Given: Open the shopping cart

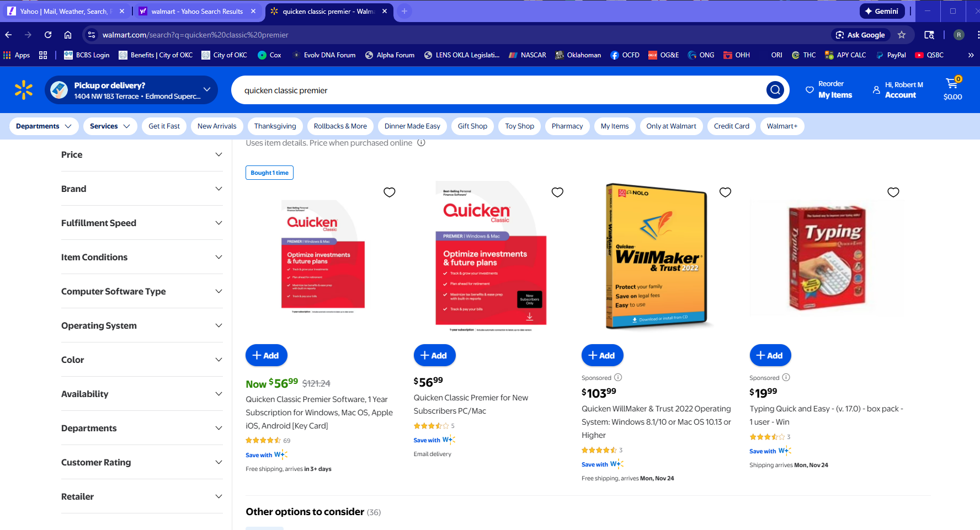Looking at the screenshot, I should click(x=952, y=89).
